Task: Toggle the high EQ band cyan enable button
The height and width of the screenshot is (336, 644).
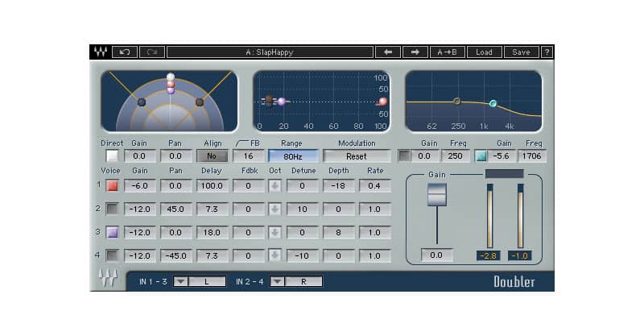Action: click(x=481, y=156)
